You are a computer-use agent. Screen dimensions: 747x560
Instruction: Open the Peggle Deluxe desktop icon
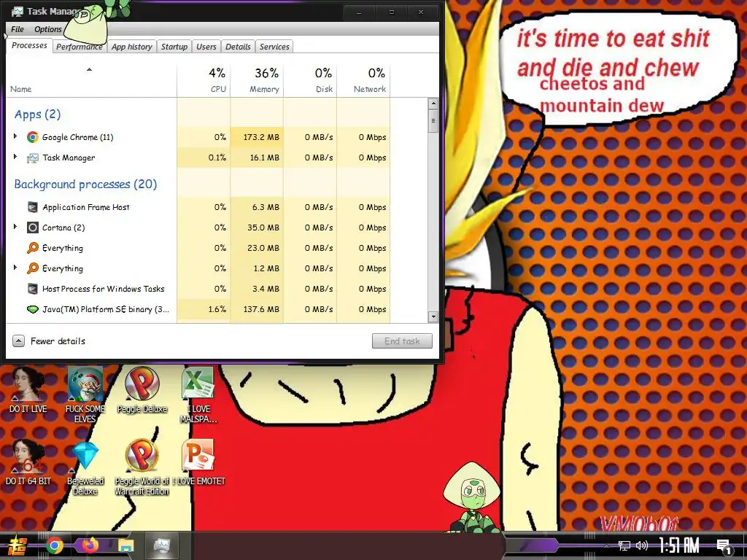(x=142, y=391)
